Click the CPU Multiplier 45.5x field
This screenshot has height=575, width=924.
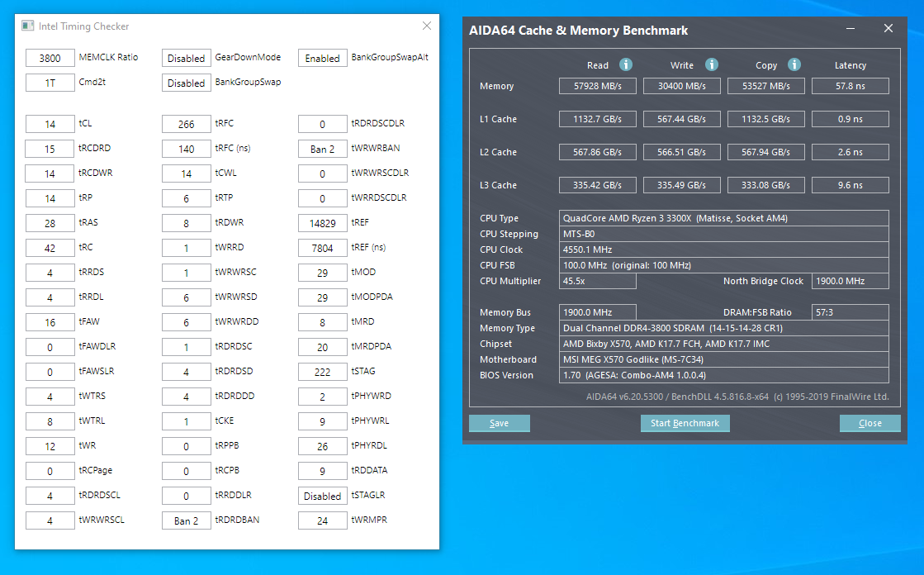coord(598,282)
